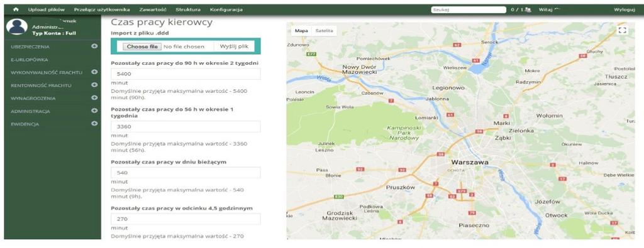
Task: Open the Konfiguracja menu
Action: (226, 9)
